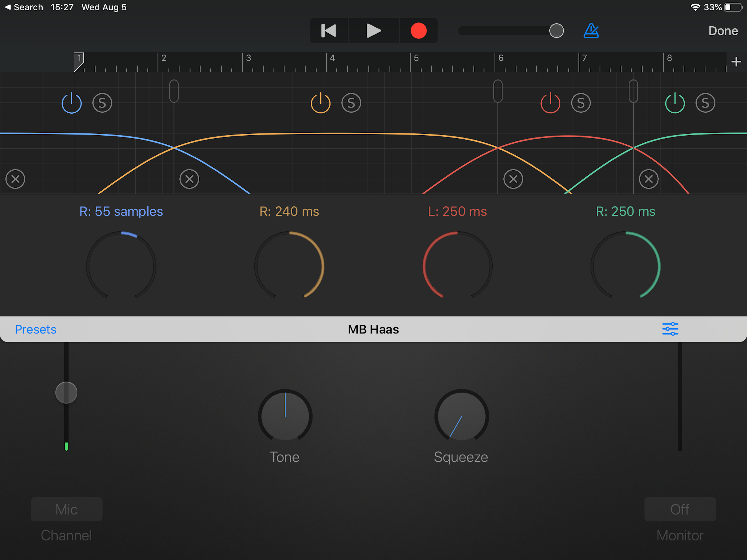Toggle the orange band power button
This screenshot has height=560, width=747.
point(320,103)
